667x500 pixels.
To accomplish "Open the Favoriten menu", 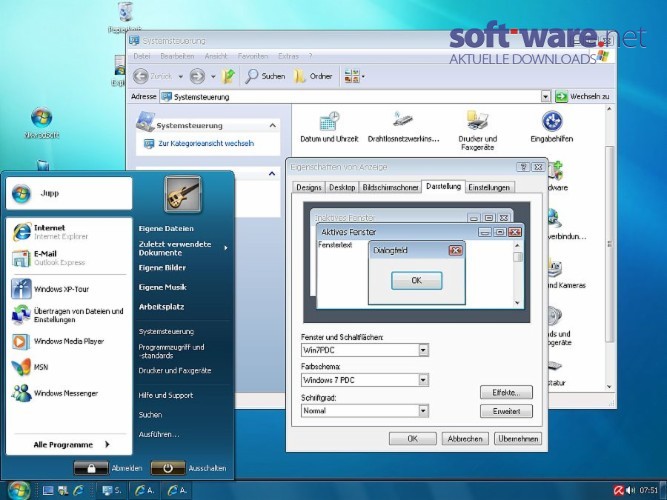I will (253, 56).
